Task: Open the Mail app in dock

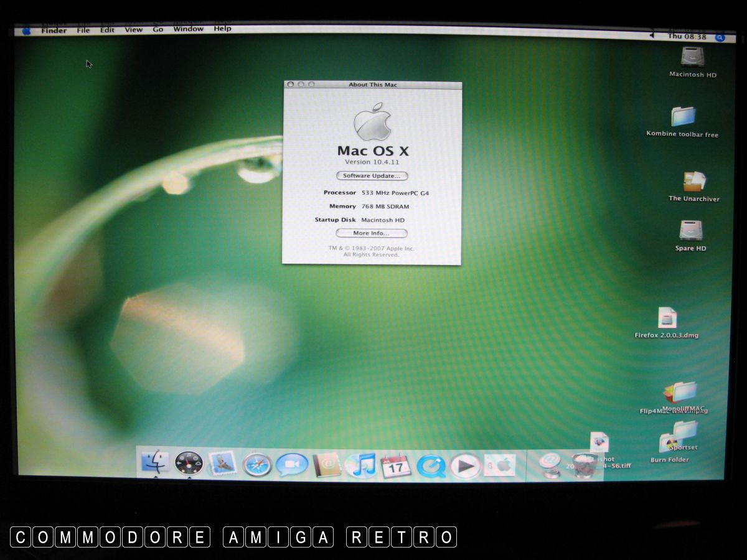Action: (x=222, y=464)
